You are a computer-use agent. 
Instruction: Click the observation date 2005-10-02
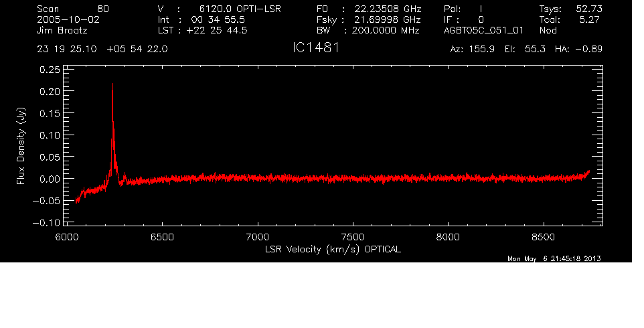pyautogui.click(x=68, y=19)
